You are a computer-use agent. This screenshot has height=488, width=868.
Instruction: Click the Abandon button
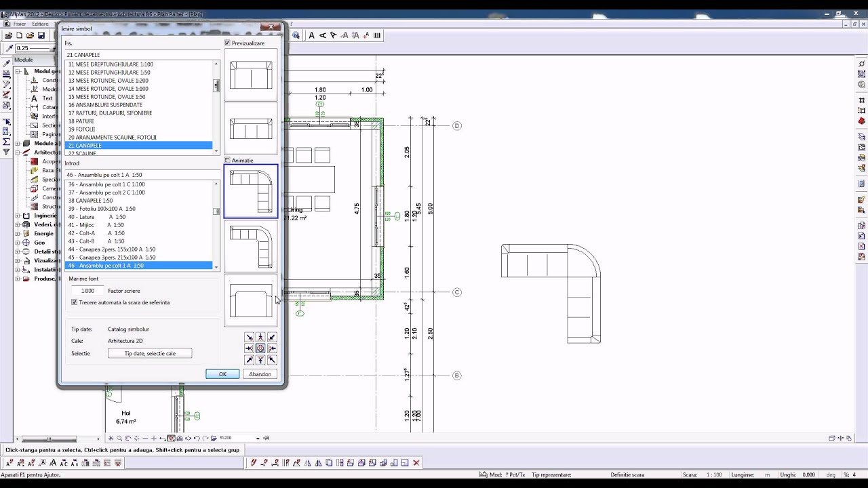pyautogui.click(x=260, y=374)
